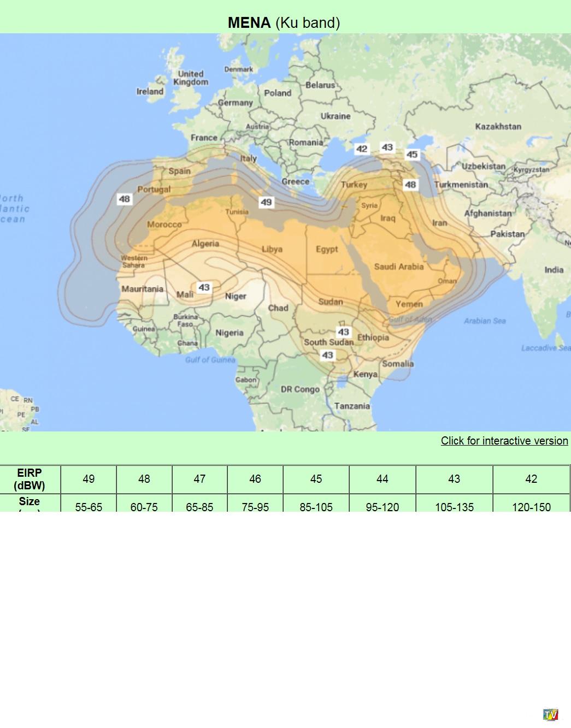571x728 pixels.
Task: Open the interactive version link
Action: pyautogui.click(x=504, y=441)
